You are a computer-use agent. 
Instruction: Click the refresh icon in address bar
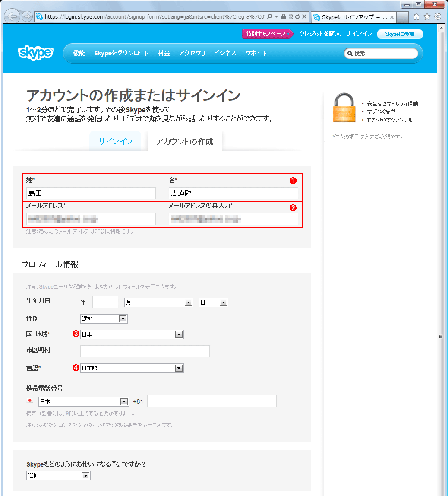click(297, 16)
